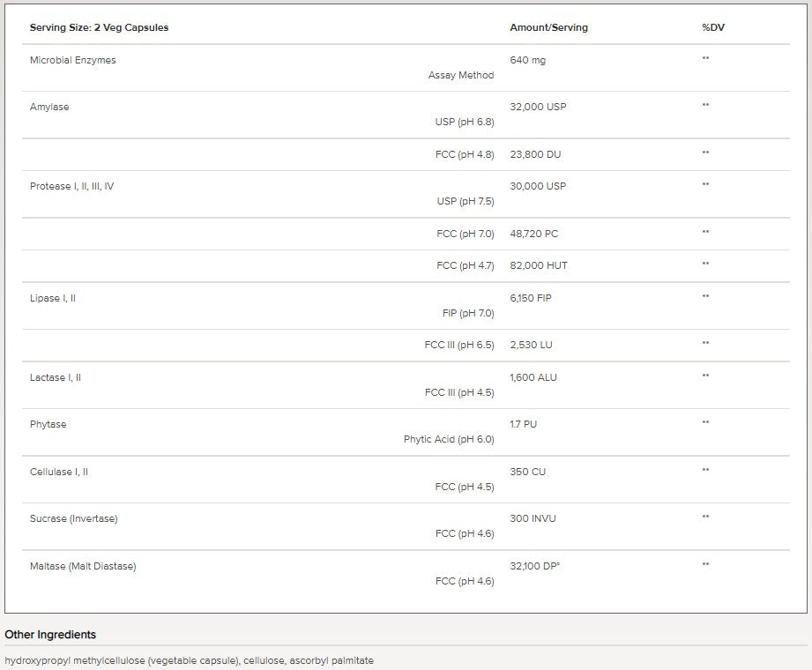Click the 32,000 USP amylase amount
The width and height of the screenshot is (812, 670).
coord(538,107)
